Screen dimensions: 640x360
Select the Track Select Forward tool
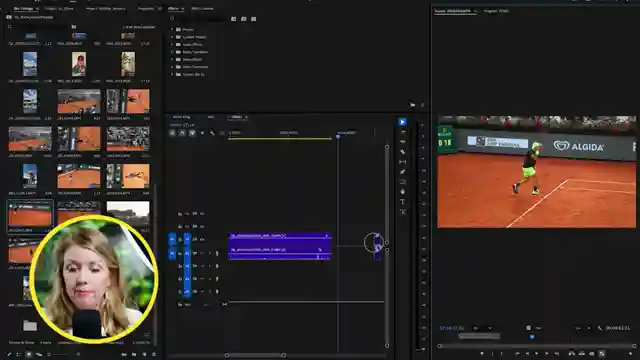pos(403,132)
